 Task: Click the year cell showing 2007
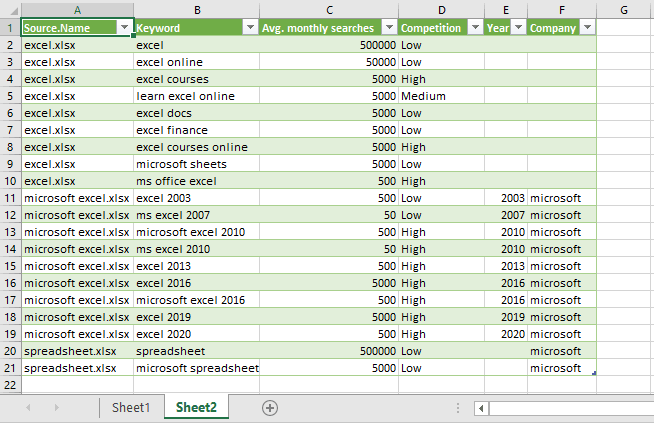click(x=506, y=215)
